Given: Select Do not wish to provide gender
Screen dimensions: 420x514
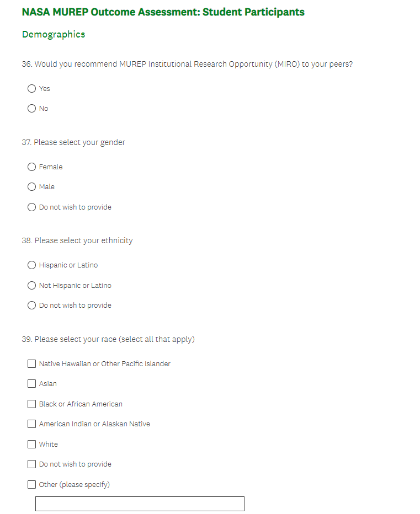Looking at the screenshot, I should pyautogui.click(x=32, y=207).
